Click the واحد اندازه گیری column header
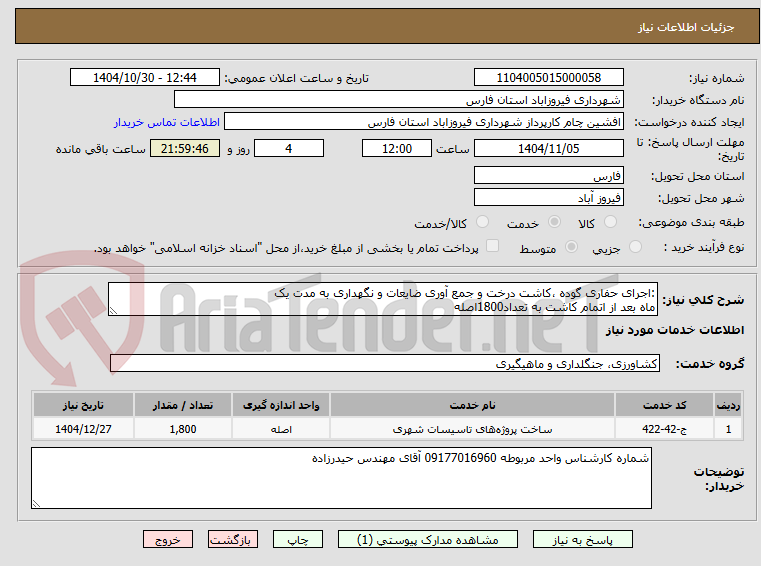 (x=281, y=405)
